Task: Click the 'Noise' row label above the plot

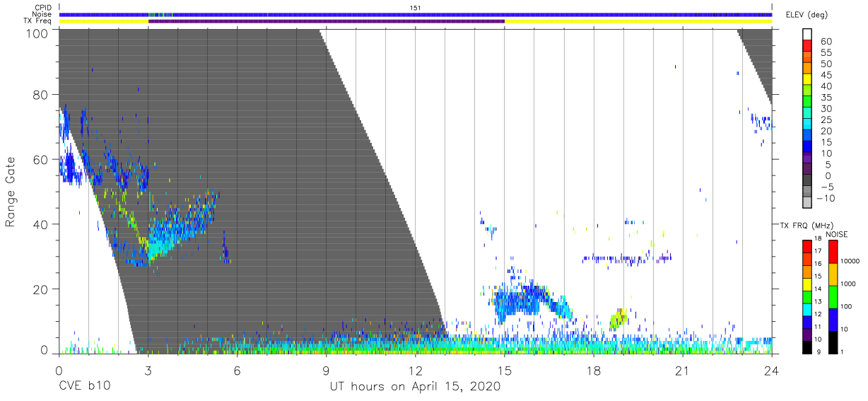Action: 42,14
